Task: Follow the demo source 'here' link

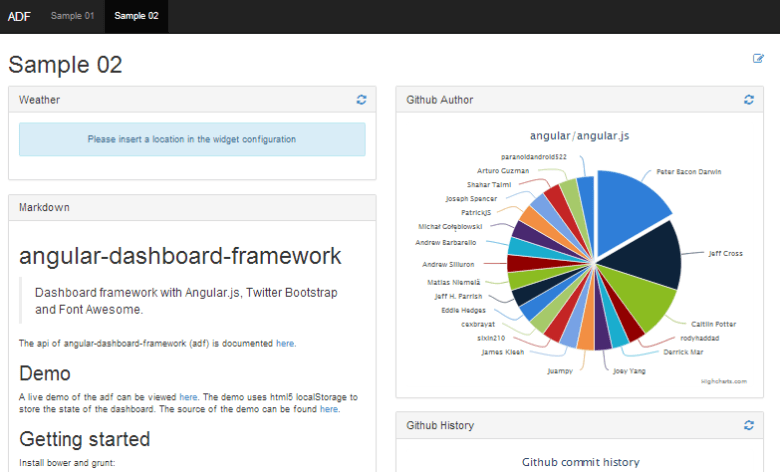Action: [x=329, y=409]
